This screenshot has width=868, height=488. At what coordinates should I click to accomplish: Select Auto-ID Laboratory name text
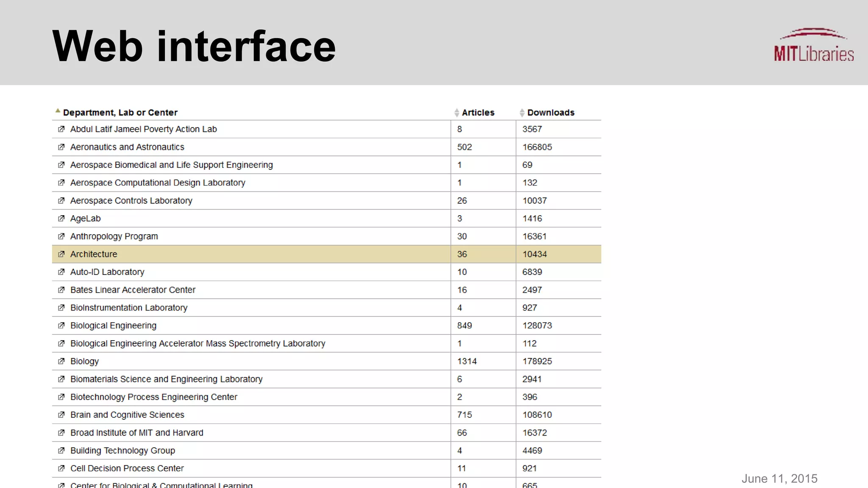[x=107, y=272]
